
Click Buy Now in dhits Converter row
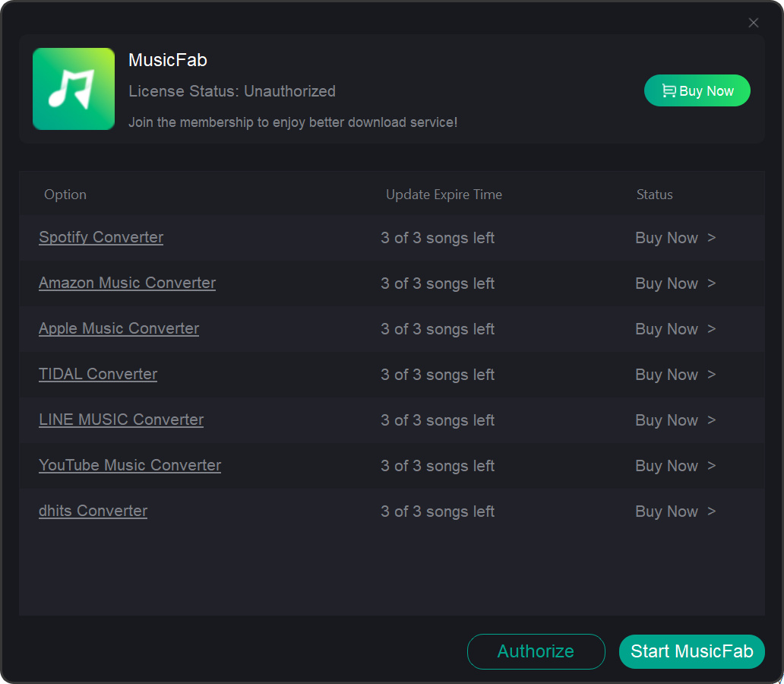coord(675,511)
